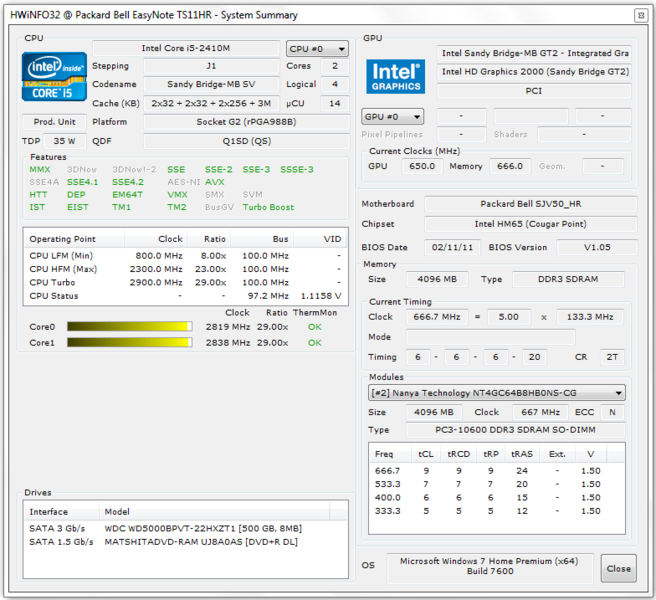Select the 333.3 frequency timing row
656x600 pixels.
497,511
